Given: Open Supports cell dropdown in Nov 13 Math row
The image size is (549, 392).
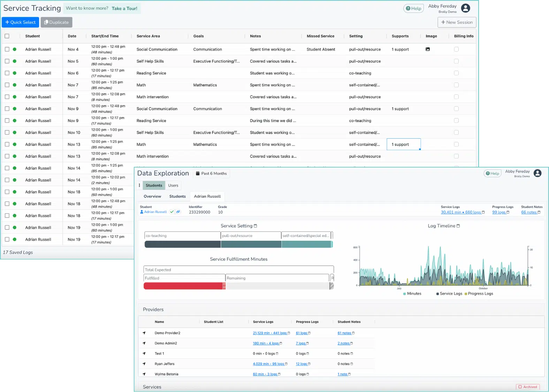Looking at the screenshot, I should click(x=404, y=144).
